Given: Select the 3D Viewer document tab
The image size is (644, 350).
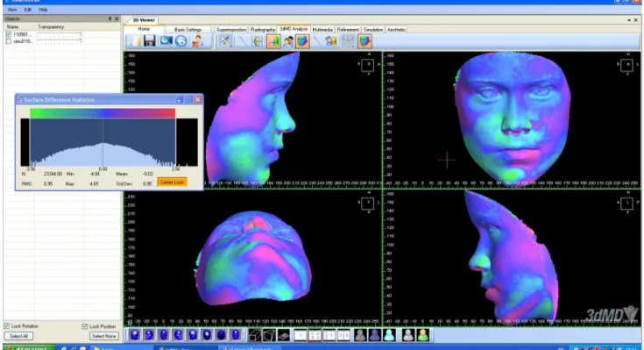Looking at the screenshot, I should point(144,20).
